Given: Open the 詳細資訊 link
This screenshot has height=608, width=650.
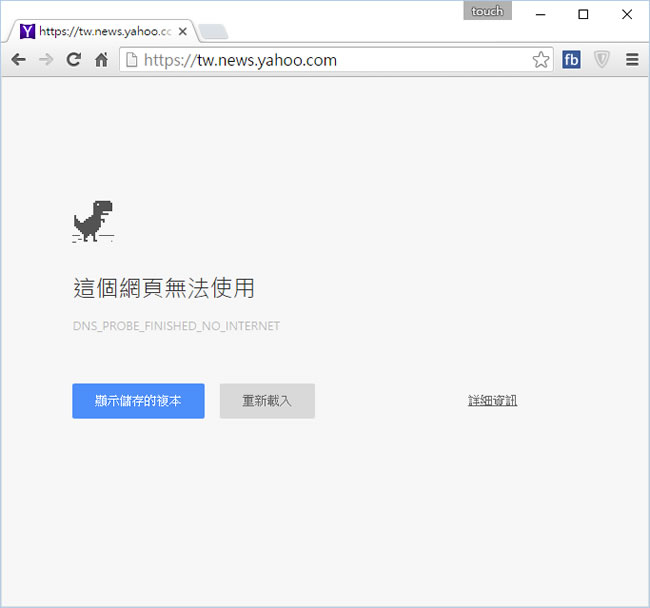Looking at the screenshot, I should [x=492, y=401].
